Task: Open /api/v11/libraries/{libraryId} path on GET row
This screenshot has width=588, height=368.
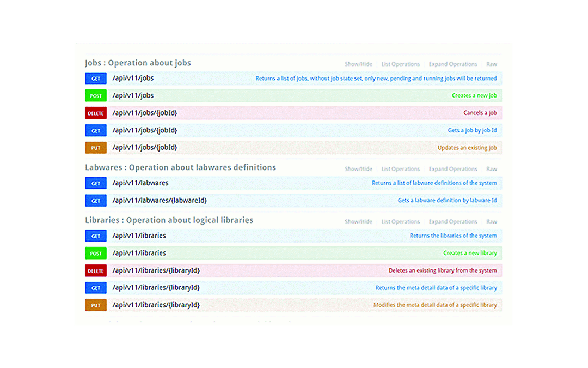Action: tap(156, 288)
